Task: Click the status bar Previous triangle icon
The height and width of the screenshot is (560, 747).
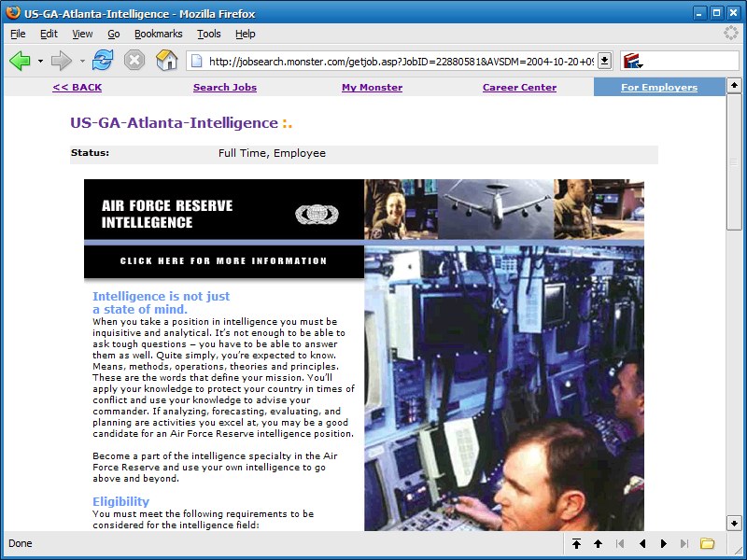Action: [x=642, y=543]
